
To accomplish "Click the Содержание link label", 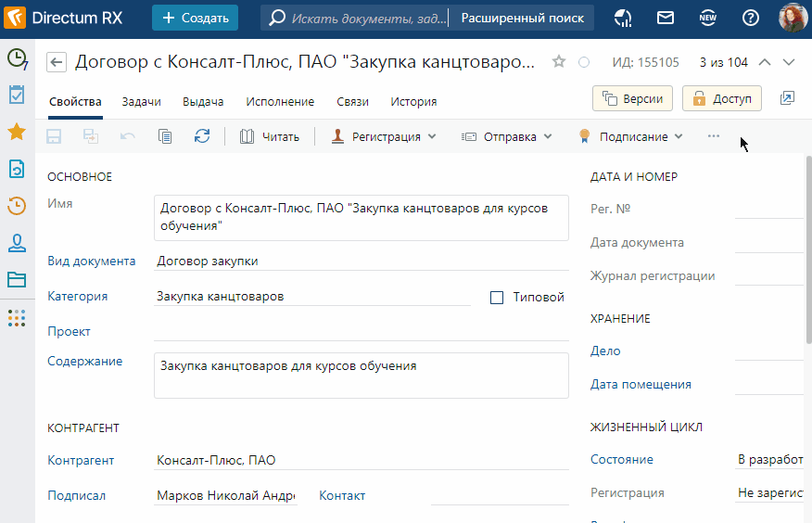I will point(85,361).
